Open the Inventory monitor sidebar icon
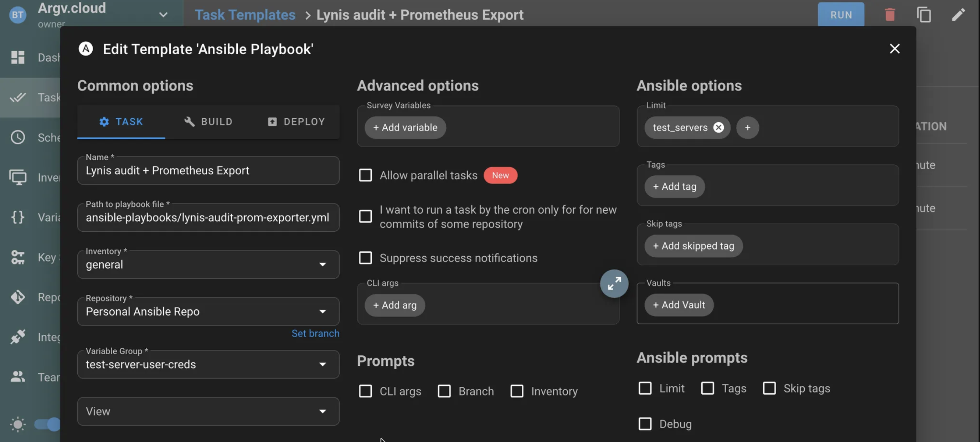 [17, 177]
